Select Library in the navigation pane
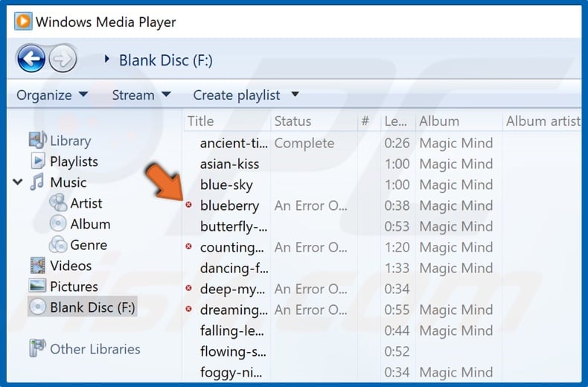This screenshot has width=588, height=387. (71, 141)
